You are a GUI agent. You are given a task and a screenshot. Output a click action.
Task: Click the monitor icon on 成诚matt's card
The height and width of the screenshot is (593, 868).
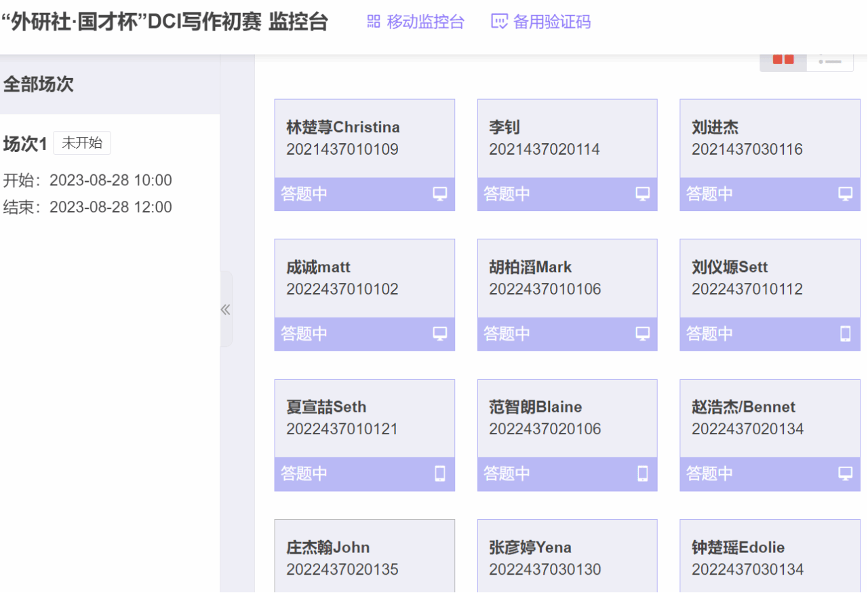pos(440,334)
